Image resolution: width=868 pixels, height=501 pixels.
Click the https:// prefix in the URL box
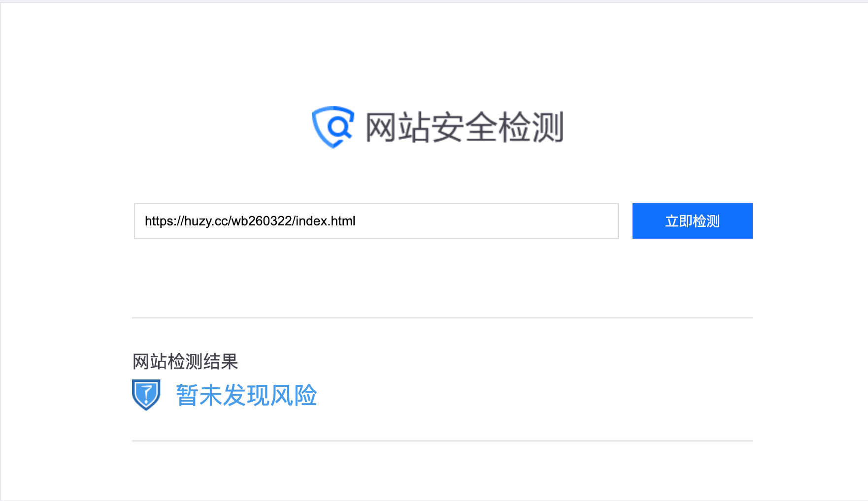(164, 221)
